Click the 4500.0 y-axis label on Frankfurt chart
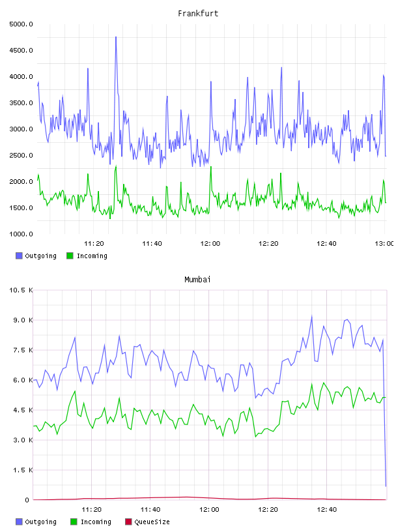The height and width of the screenshot is (532, 396). [21, 51]
